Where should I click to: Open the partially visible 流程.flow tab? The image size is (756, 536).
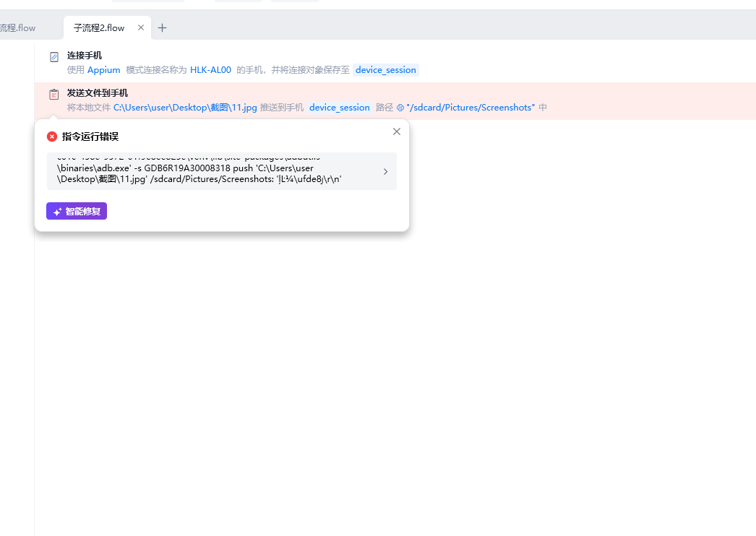18,28
